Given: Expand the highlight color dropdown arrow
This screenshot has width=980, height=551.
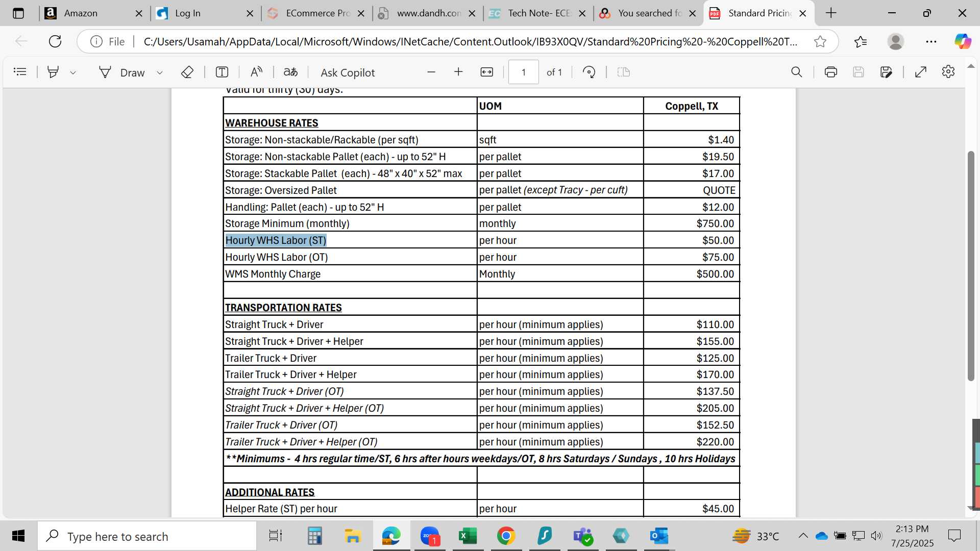Looking at the screenshot, I should point(73,72).
